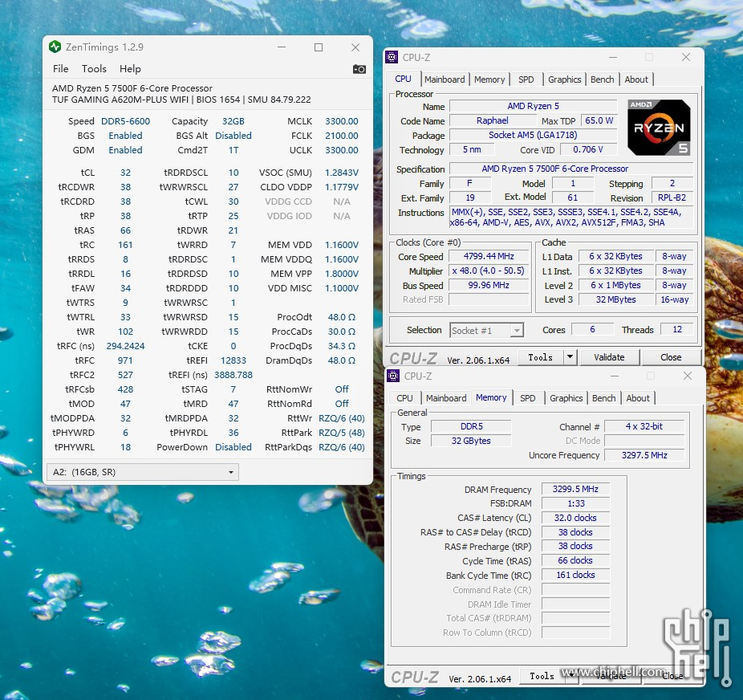The width and height of the screenshot is (743, 700).
Task: Click the MCLK value 3300.00
Action: (x=342, y=121)
